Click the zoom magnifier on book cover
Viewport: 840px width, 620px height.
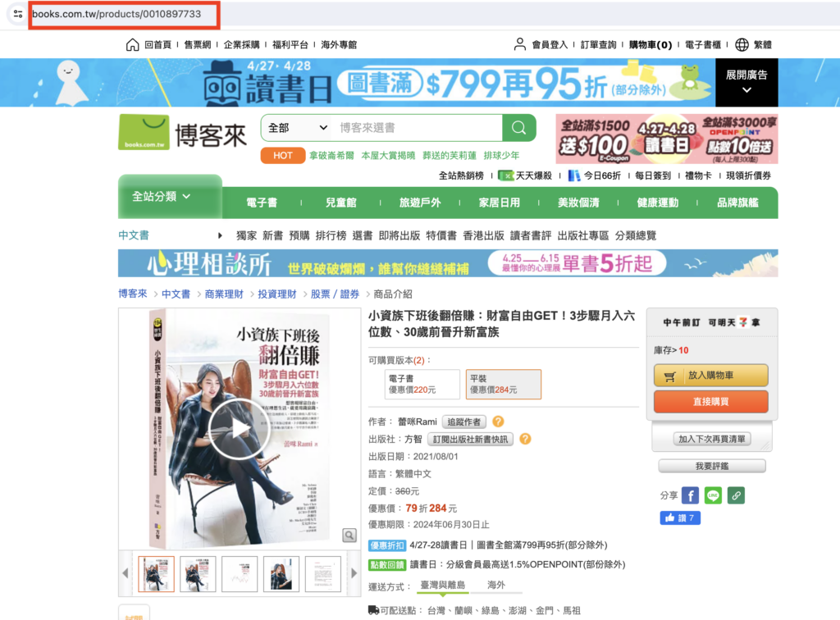click(349, 535)
